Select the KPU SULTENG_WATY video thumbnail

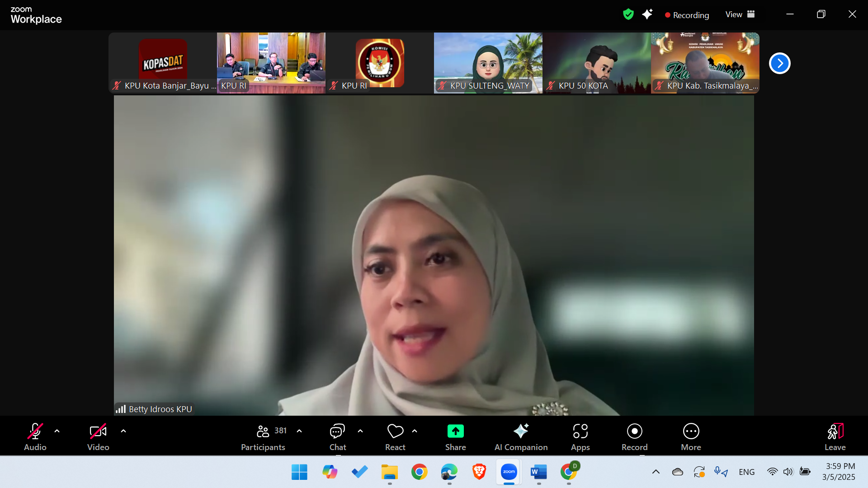[x=488, y=62]
